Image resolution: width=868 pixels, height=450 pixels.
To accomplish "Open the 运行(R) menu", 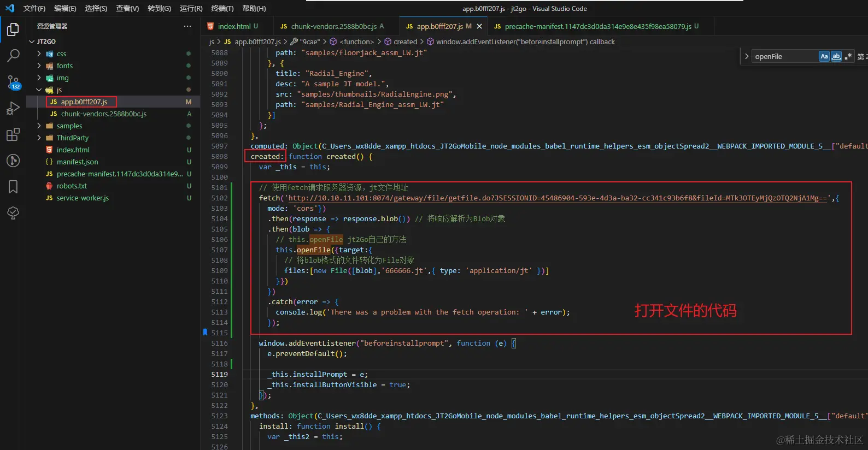I will coord(191,8).
